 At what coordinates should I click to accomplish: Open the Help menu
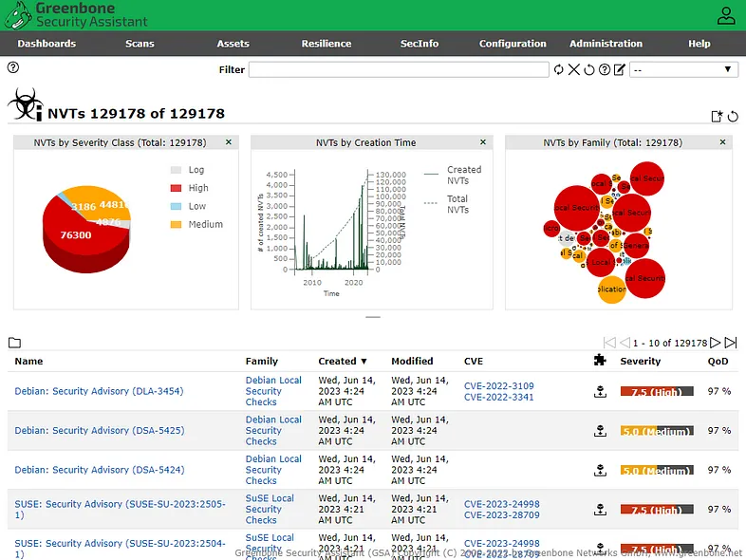pyautogui.click(x=699, y=44)
